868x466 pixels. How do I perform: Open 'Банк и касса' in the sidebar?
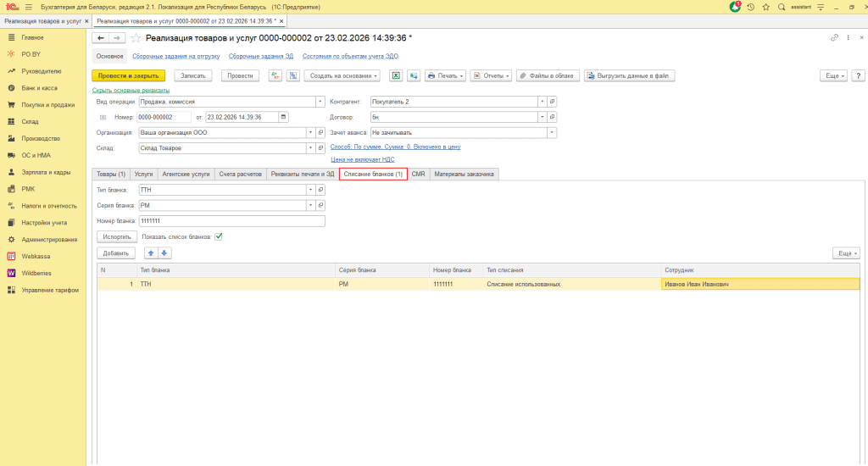click(39, 88)
